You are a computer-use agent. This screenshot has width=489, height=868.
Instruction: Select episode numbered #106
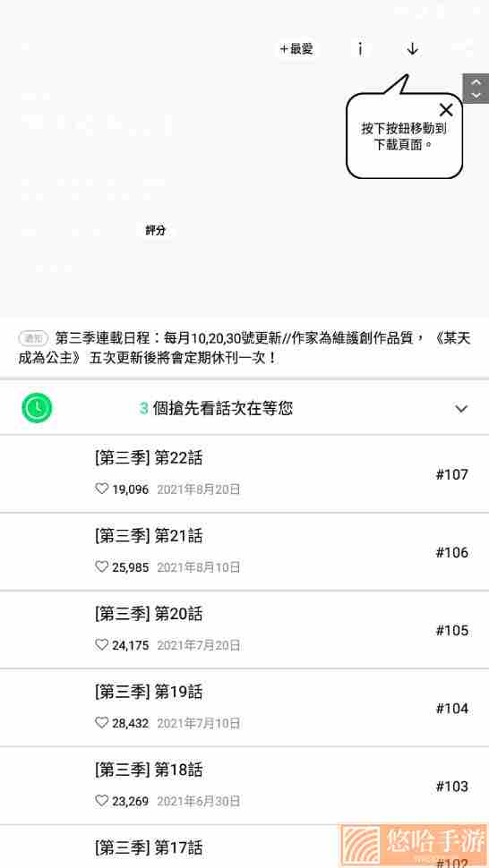[452, 552]
